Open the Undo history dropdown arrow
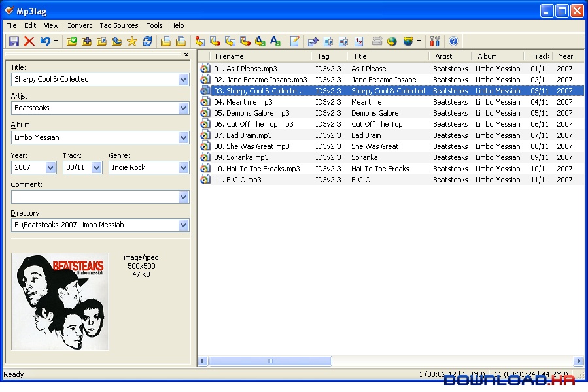The width and height of the screenshot is (588, 392). coord(56,41)
